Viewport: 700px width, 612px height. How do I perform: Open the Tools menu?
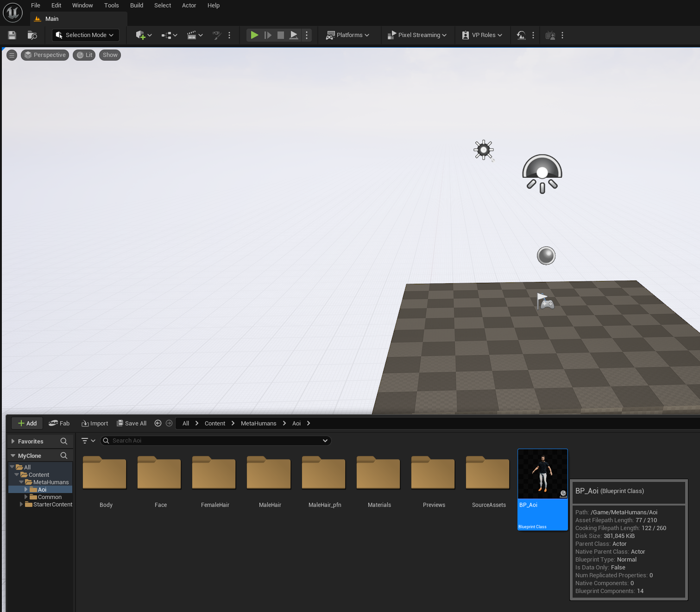(x=111, y=6)
